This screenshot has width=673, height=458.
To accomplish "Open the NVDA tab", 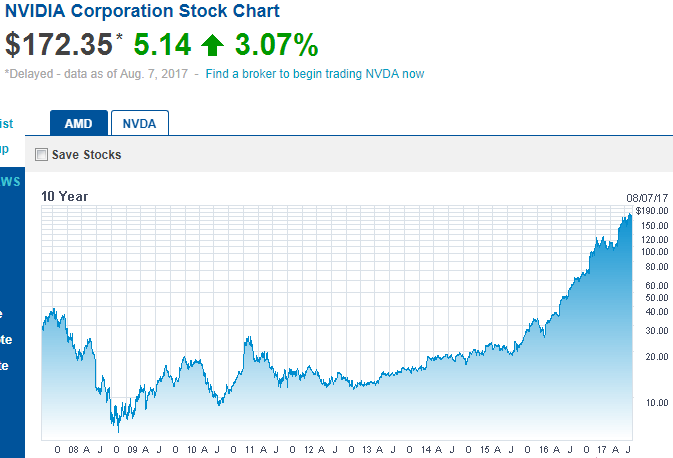I will (140, 123).
